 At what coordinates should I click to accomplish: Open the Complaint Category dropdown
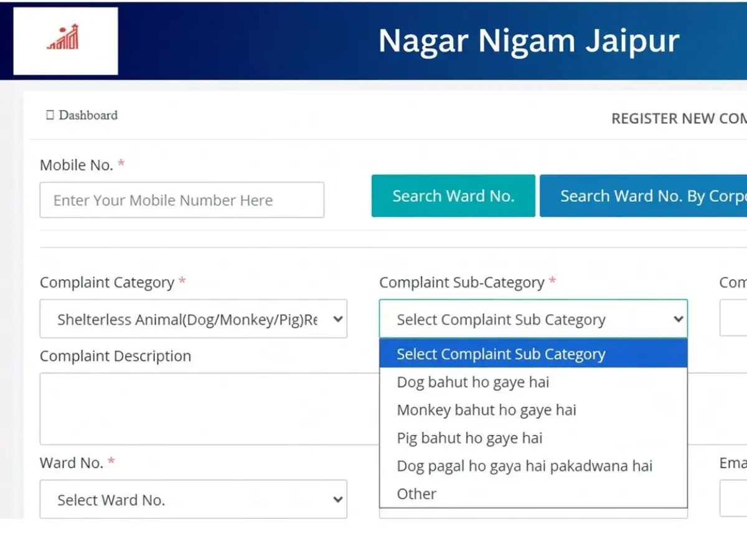click(x=194, y=319)
